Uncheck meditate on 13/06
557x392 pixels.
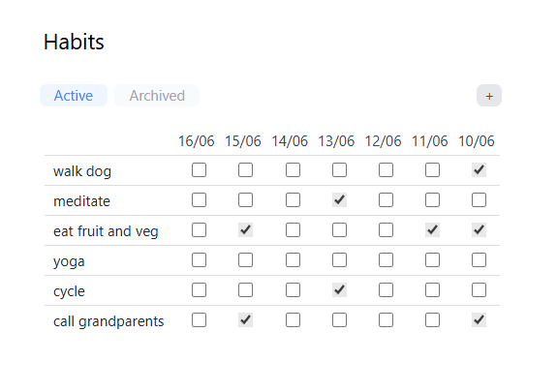point(339,200)
